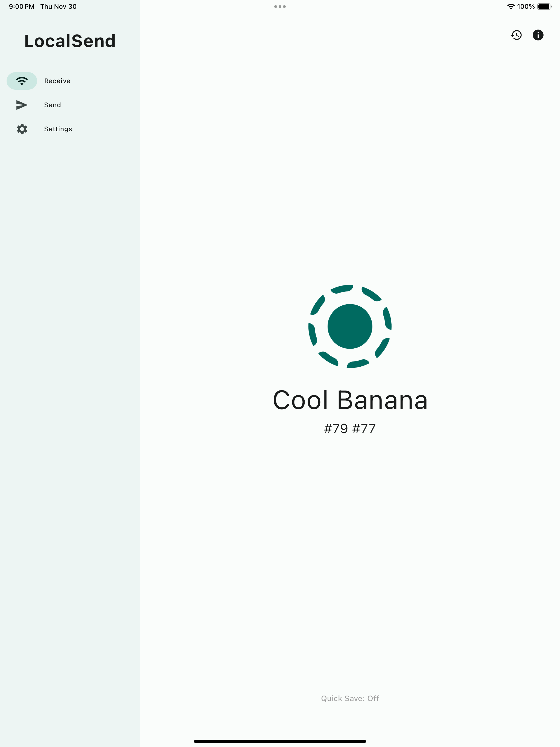Click the LocalSend title in sidebar
The height and width of the screenshot is (747, 560).
point(70,41)
